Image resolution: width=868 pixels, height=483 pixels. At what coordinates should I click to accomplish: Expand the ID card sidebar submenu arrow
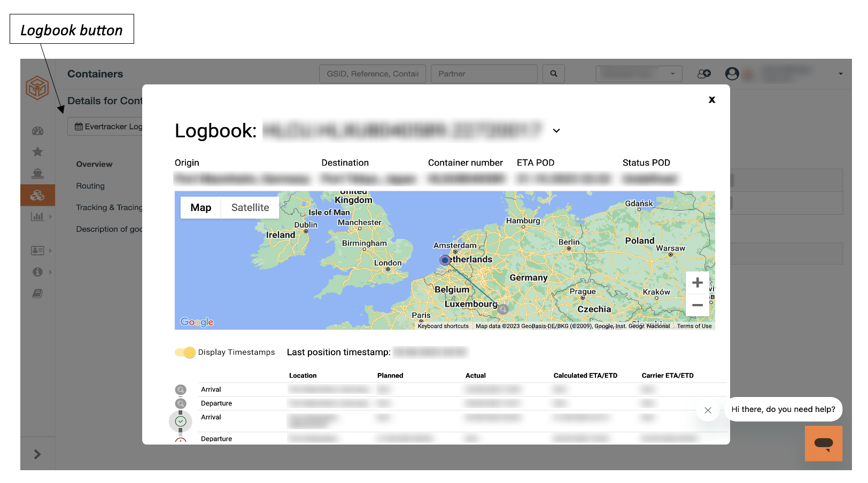tap(50, 251)
